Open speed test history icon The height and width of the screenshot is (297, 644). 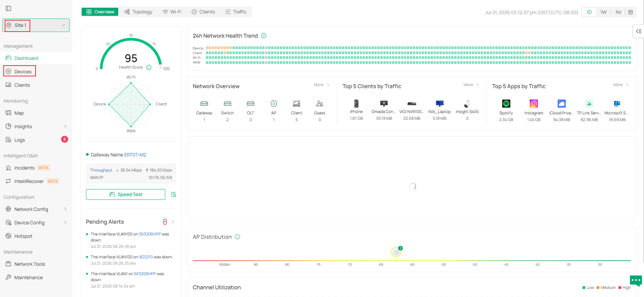(x=174, y=194)
